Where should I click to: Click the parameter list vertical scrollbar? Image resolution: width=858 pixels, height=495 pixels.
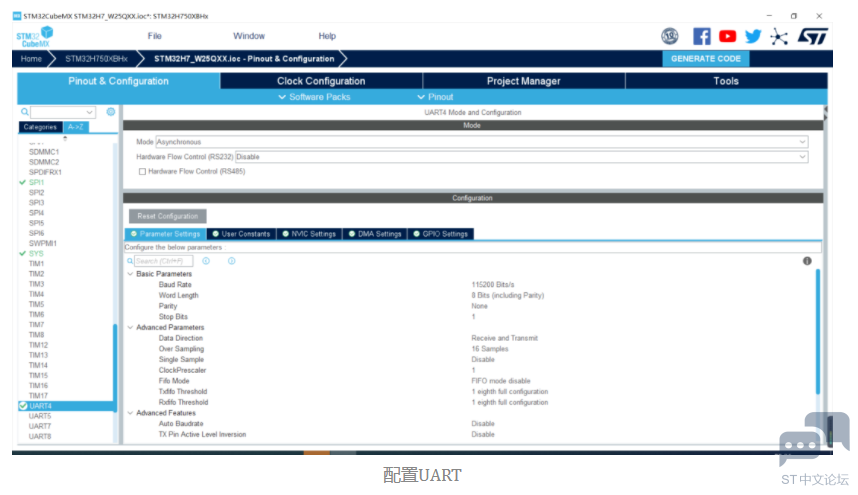818,331
